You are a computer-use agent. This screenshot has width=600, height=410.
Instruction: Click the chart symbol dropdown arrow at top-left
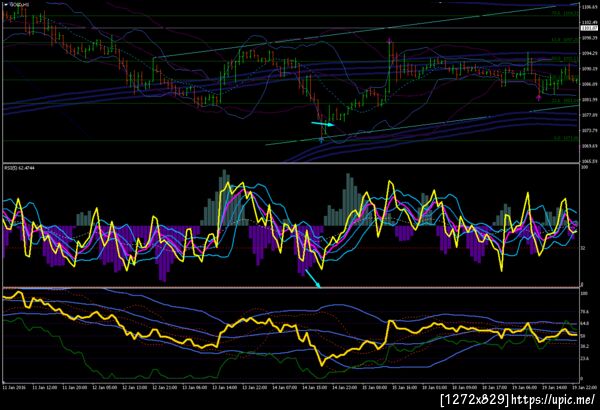[6, 4]
